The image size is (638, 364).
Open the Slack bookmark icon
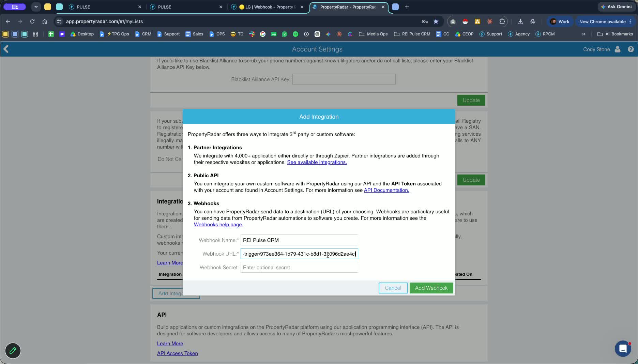[x=252, y=34]
